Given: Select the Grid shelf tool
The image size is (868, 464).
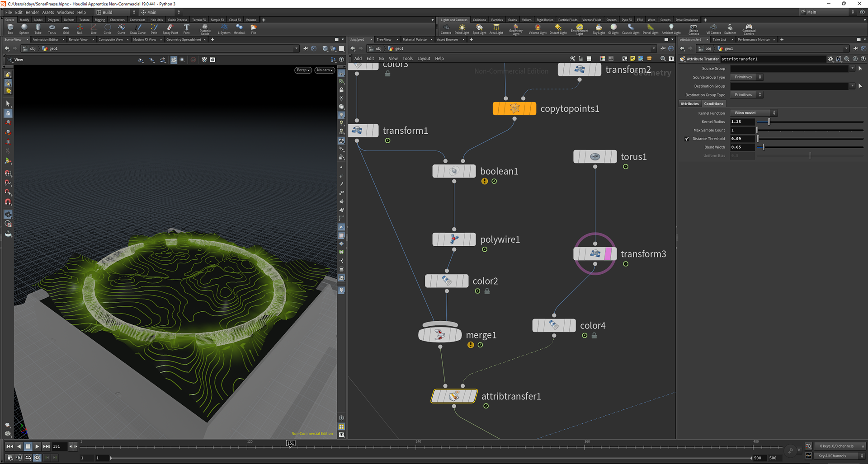Looking at the screenshot, I should 66,29.
